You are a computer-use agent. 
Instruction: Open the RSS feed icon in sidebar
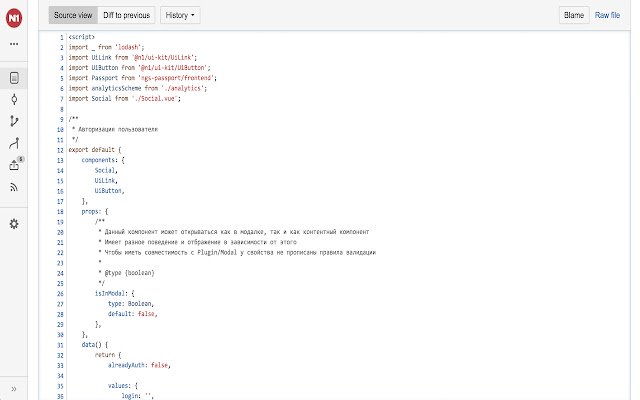pyautogui.click(x=14, y=187)
